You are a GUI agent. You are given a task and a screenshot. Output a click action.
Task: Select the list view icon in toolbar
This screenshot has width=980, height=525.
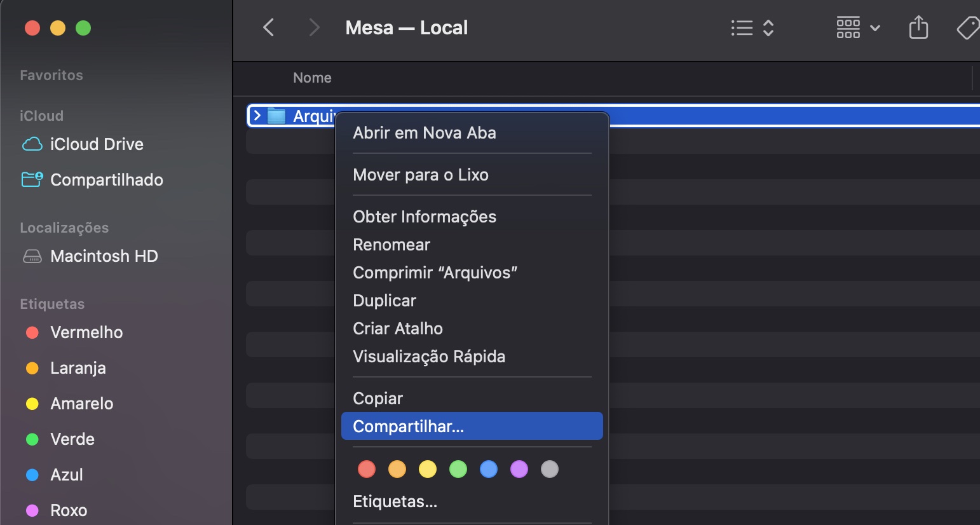click(741, 27)
